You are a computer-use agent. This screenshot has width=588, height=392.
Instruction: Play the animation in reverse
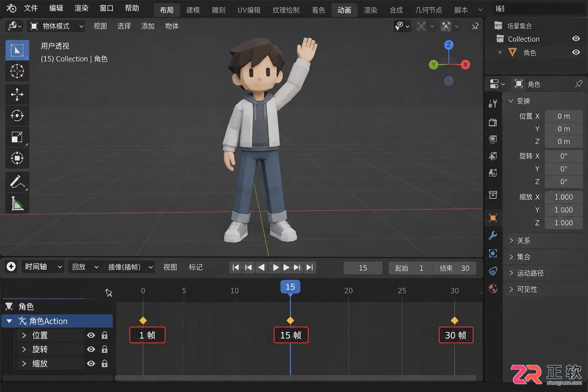(x=262, y=267)
